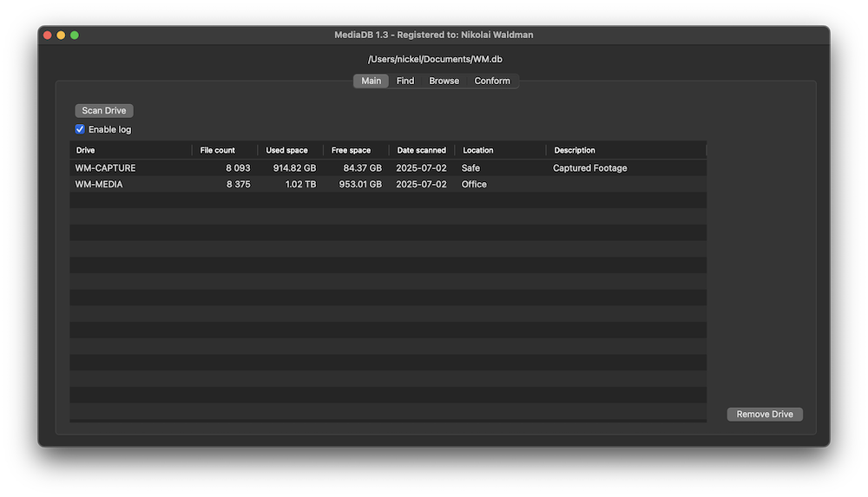Viewport: 868px width, 497px height.
Task: Open the Find tab
Action: coord(405,81)
